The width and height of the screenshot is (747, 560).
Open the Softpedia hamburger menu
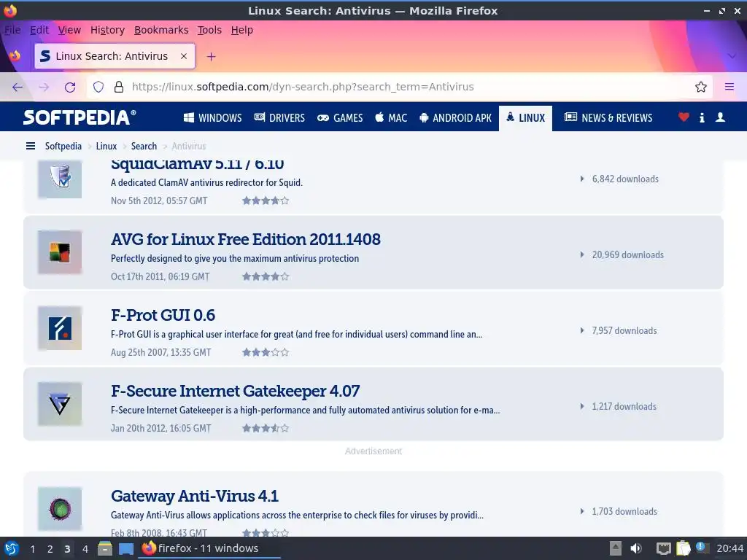tap(31, 146)
